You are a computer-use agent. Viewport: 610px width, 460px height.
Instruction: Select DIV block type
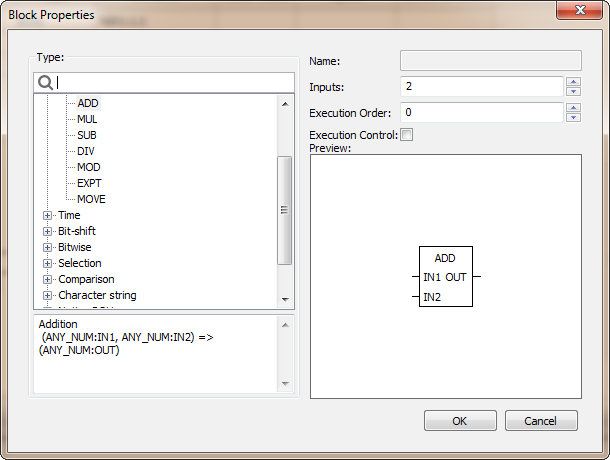86,151
